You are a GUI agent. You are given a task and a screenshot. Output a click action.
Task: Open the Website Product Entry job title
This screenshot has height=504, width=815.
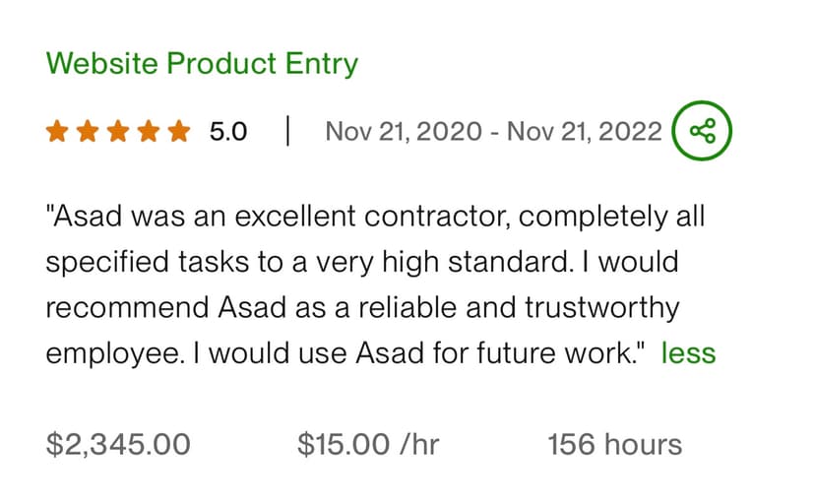coord(202,64)
